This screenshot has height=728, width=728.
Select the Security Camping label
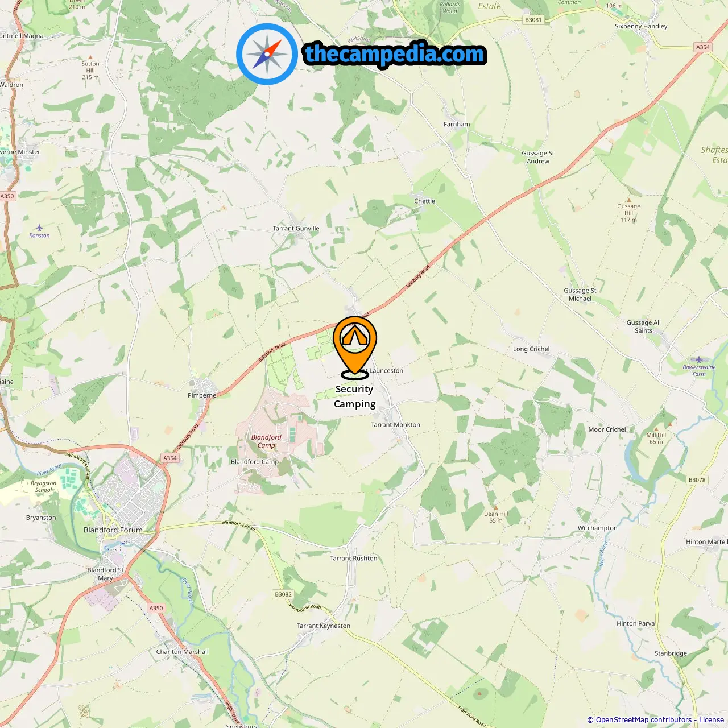click(x=354, y=396)
